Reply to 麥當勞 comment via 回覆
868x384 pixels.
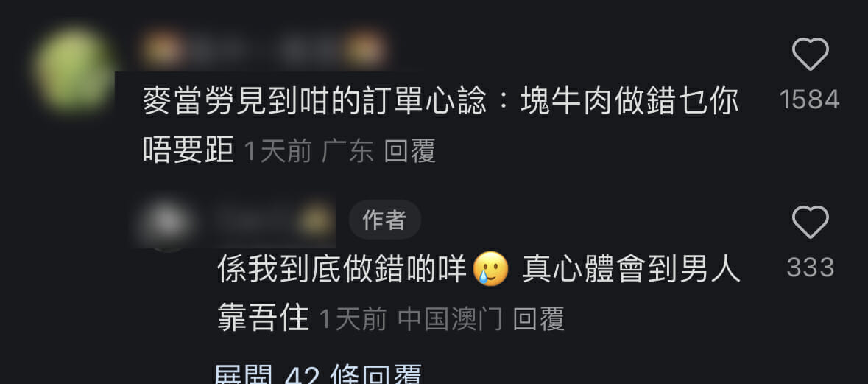pos(409,150)
